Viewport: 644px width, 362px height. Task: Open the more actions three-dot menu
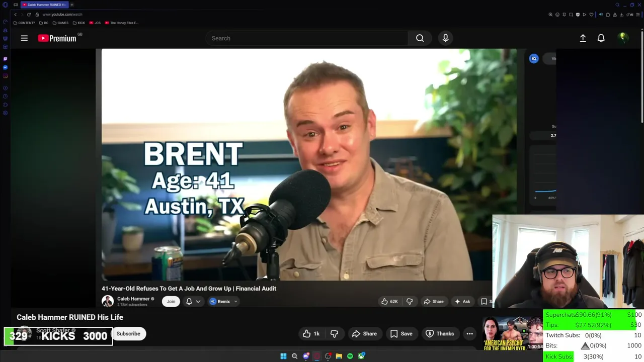[x=469, y=334]
